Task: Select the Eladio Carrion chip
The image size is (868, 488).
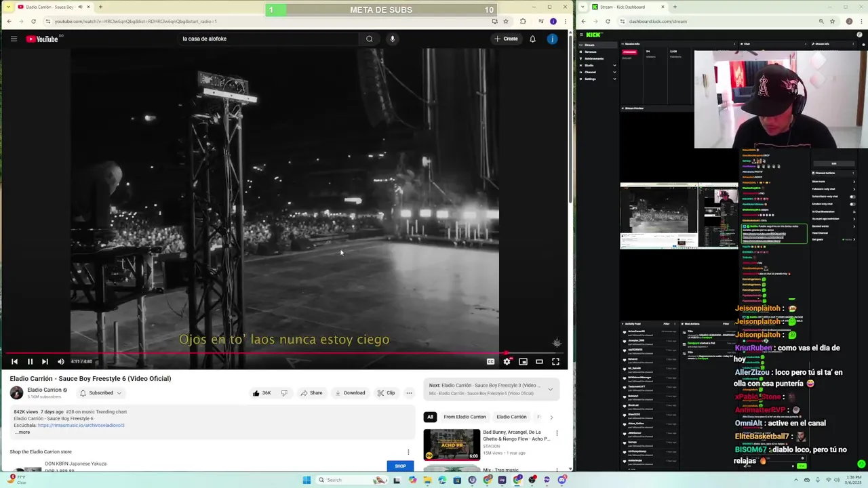Action: click(511, 417)
